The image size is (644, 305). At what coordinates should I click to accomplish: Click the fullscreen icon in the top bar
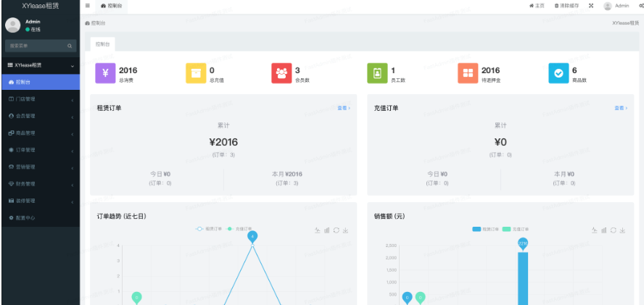tap(591, 6)
